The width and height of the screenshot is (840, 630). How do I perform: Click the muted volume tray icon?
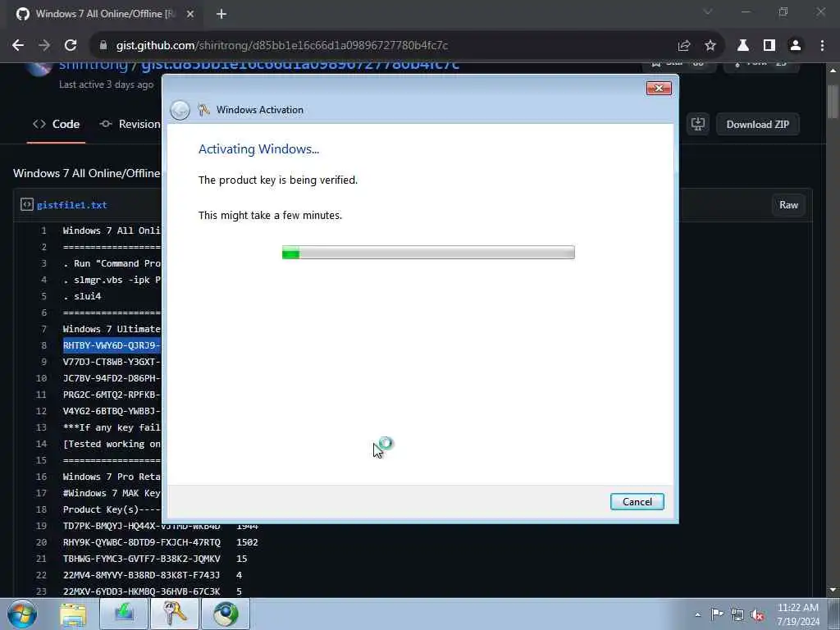tap(757, 615)
